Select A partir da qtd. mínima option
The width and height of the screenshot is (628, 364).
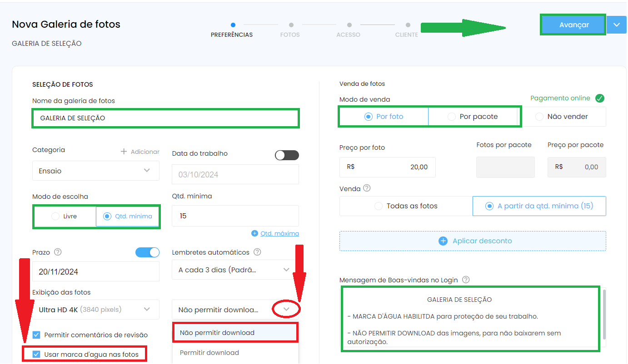pyautogui.click(x=539, y=206)
